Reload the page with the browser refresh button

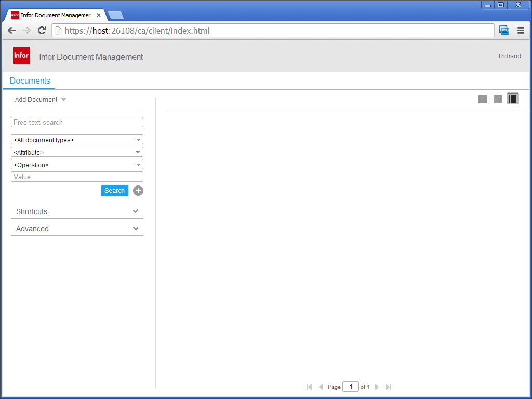42,31
